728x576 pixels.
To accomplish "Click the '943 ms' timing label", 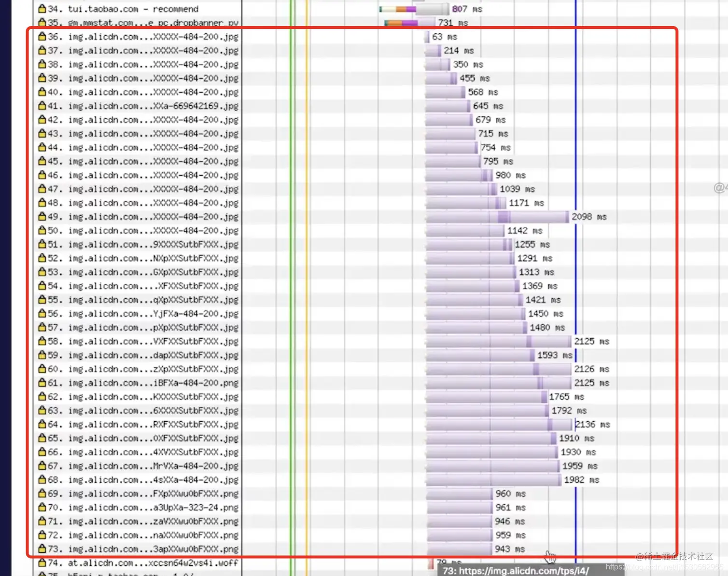I will [510, 549].
